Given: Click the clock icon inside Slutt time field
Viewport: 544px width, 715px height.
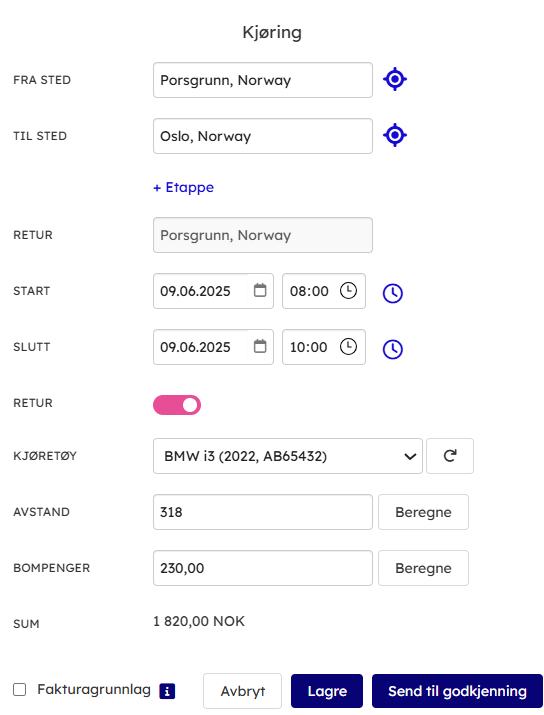Looking at the screenshot, I should tap(348, 347).
